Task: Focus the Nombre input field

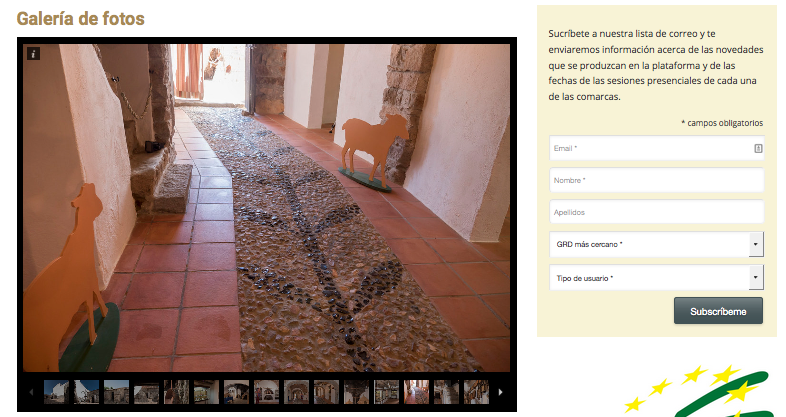Action: [656, 180]
